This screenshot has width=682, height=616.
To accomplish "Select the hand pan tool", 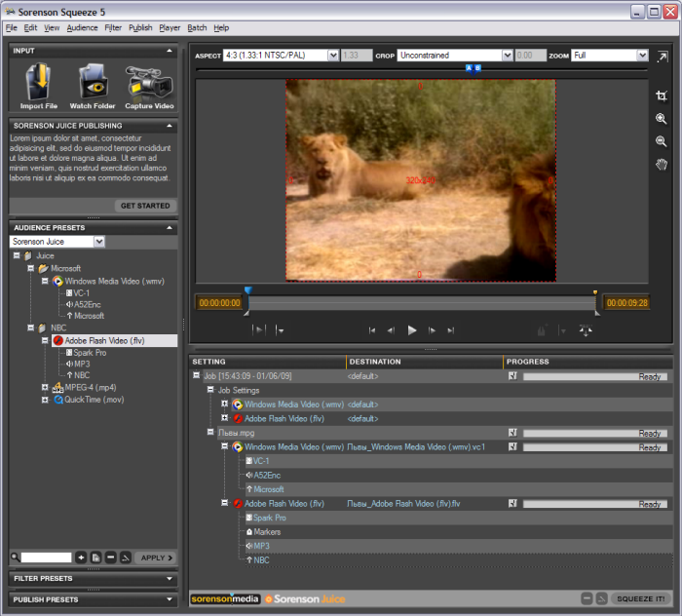I will pos(662,164).
